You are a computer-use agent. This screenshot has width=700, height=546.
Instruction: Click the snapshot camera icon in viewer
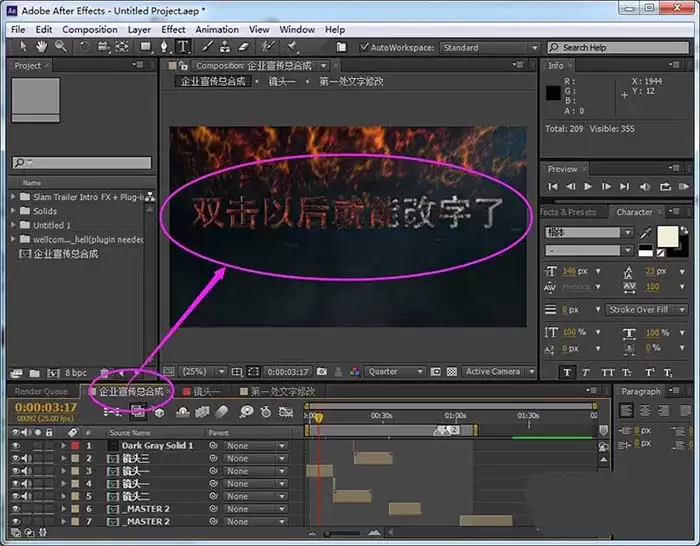[321, 371]
